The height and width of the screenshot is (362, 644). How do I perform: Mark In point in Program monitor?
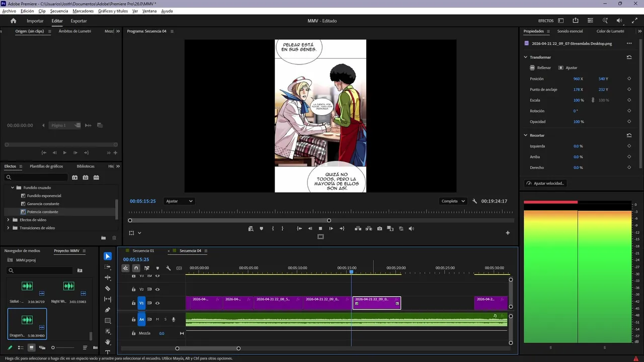[273, 228]
